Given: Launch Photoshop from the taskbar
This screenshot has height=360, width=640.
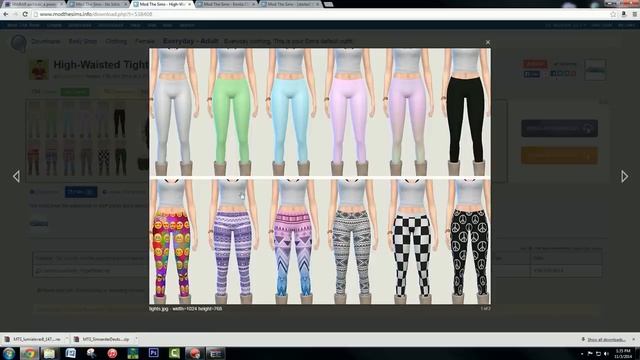Looking at the screenshot, I should [x=153, y=353].
